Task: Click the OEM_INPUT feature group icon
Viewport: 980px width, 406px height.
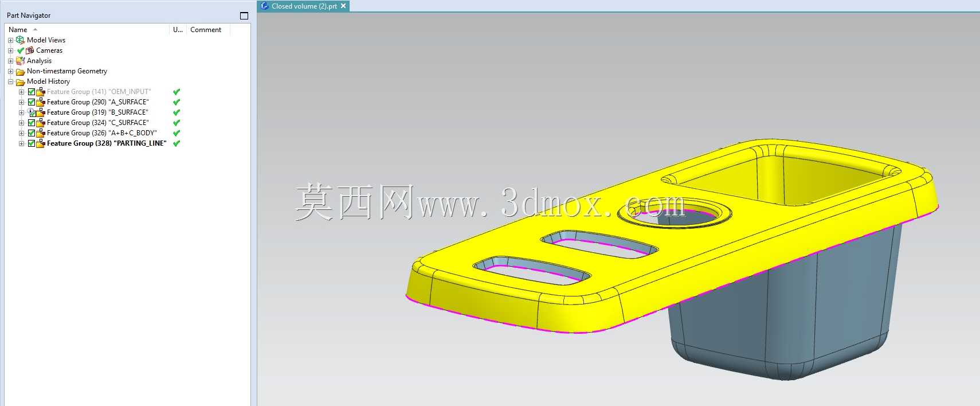Action: click(41, 92)
